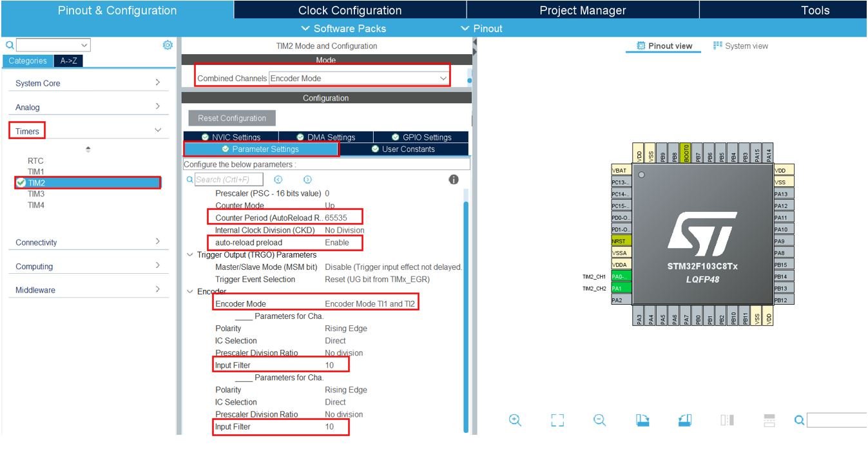Click the Encoder Mode TI1 and TI2 value
Screen dimensions: 868x449
click(x=369, y=304)
